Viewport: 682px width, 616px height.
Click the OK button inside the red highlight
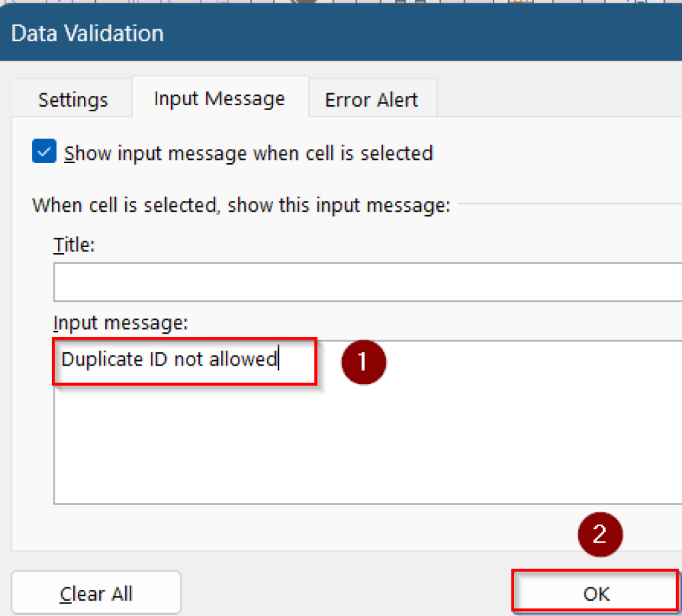[595, 592]
